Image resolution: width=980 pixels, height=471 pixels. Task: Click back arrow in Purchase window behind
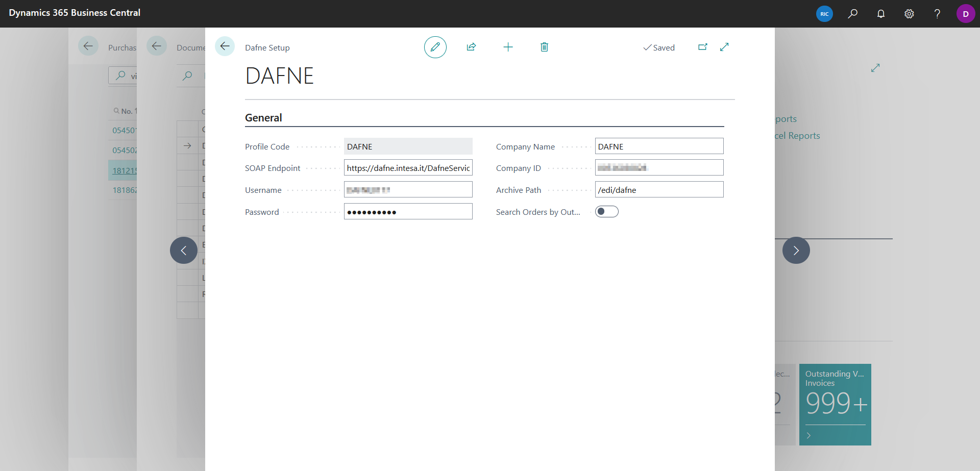pos(88,46)
